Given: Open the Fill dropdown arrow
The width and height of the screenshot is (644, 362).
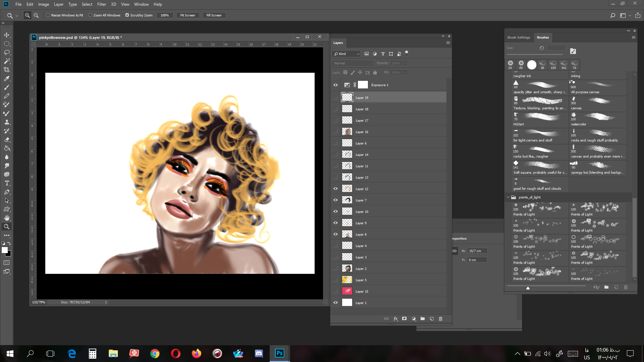Looking at the screenshot, I should [405, 72].
